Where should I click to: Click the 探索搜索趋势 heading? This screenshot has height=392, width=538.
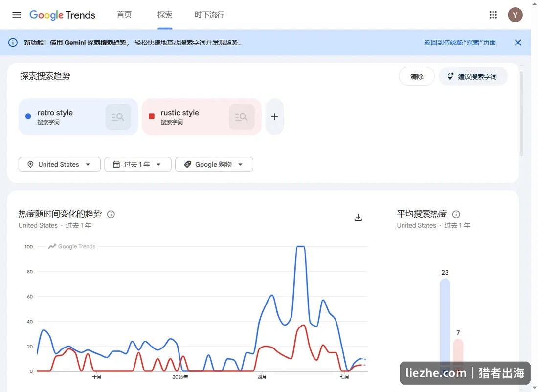point(45,76)
